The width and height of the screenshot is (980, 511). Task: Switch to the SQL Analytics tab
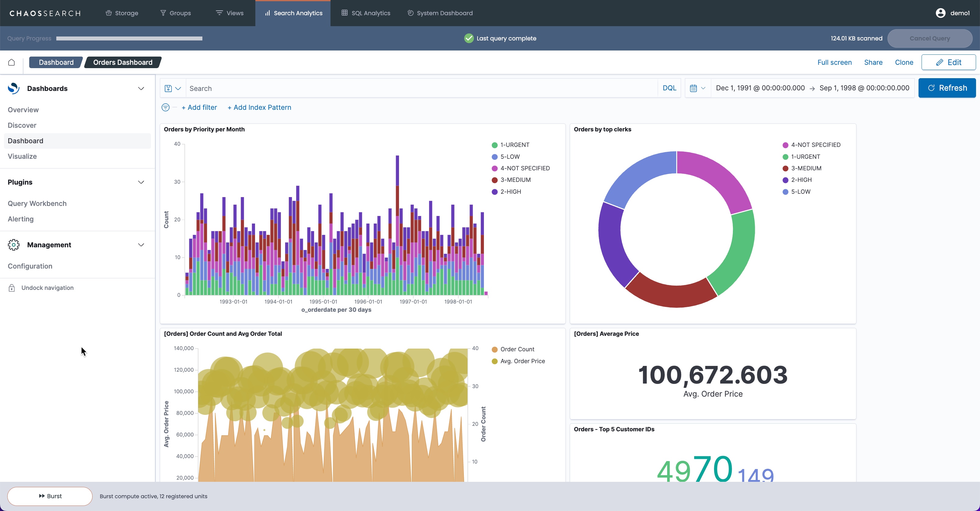pyautogui.click(x=366, y=12)
